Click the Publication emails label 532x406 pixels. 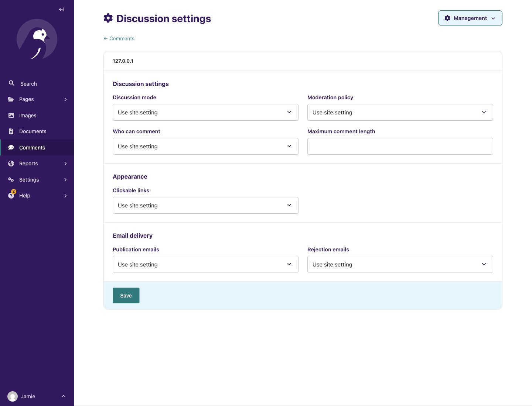point(136,250)
